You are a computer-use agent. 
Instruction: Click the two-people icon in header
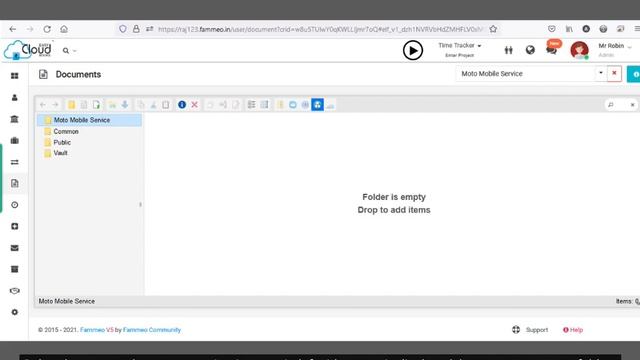pyautogui.click(x=508, y=50)
